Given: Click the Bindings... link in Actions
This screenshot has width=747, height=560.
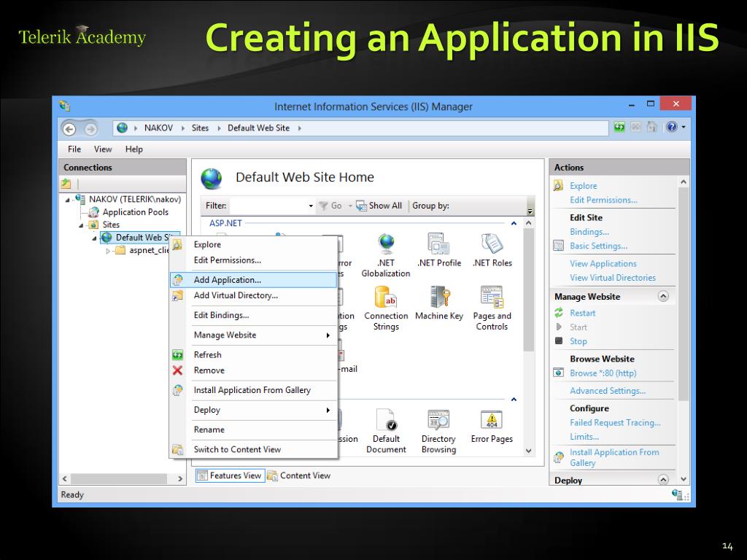Looking at the screenshot, I should coord(589,232).
